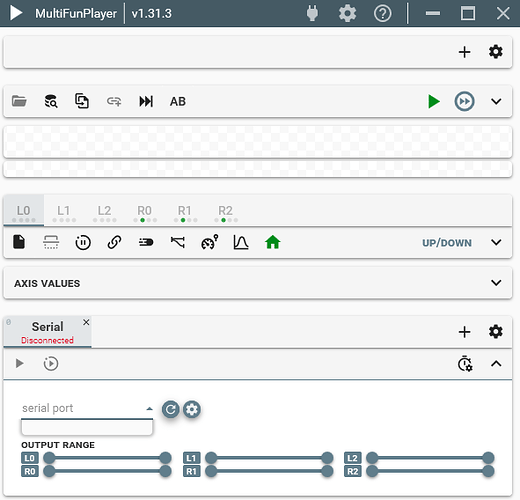Click the axis curve graph icon

click(x=241, y=242)
